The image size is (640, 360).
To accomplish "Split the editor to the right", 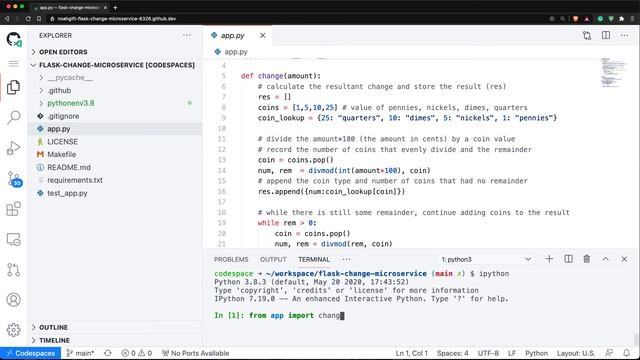I will (x=606, y=36).
